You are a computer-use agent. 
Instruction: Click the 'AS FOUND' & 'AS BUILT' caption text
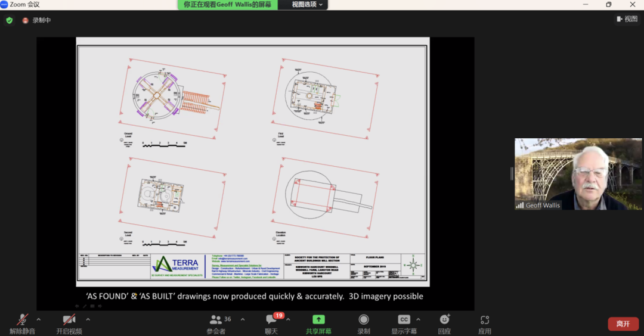click(254, 296)
